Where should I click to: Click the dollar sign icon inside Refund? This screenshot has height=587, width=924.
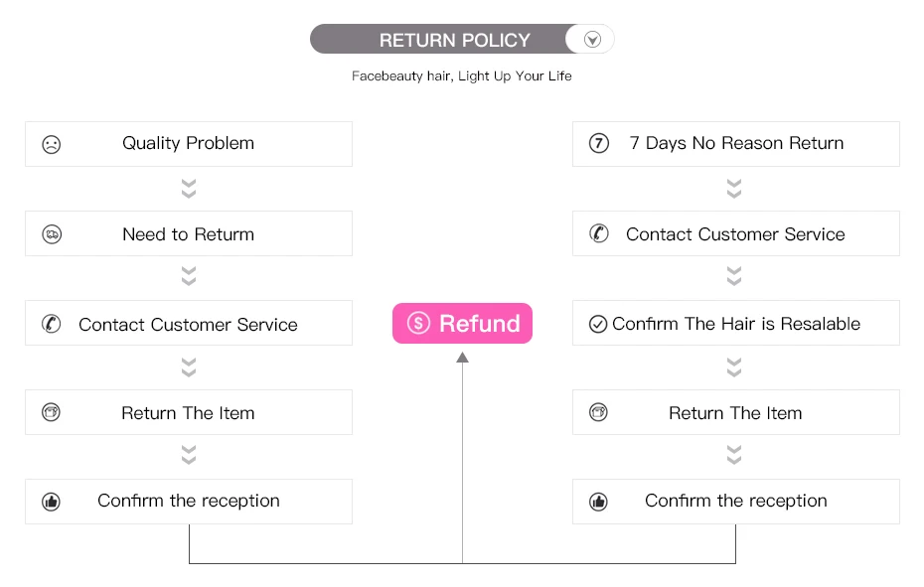tap(418, 324)
